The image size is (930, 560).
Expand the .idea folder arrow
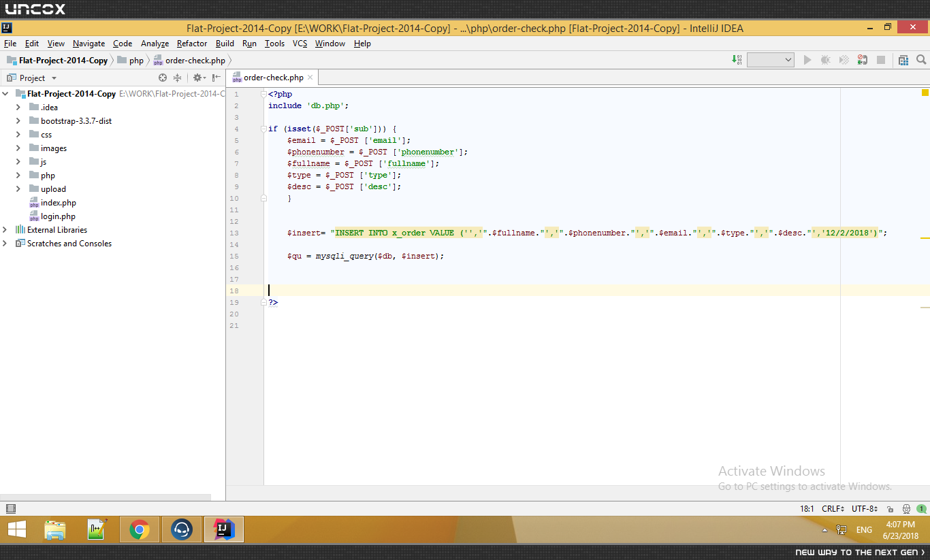click(x=18, y=108)
